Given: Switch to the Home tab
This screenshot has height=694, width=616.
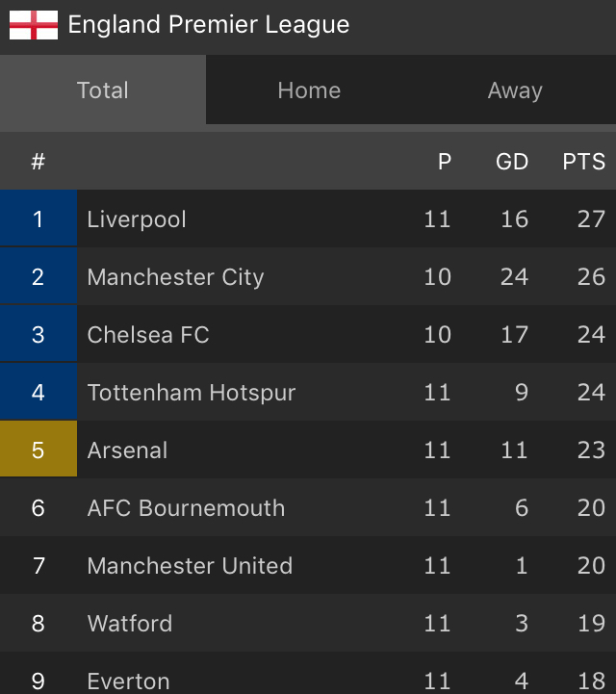Looking at the screenshot, I should 309,90.
